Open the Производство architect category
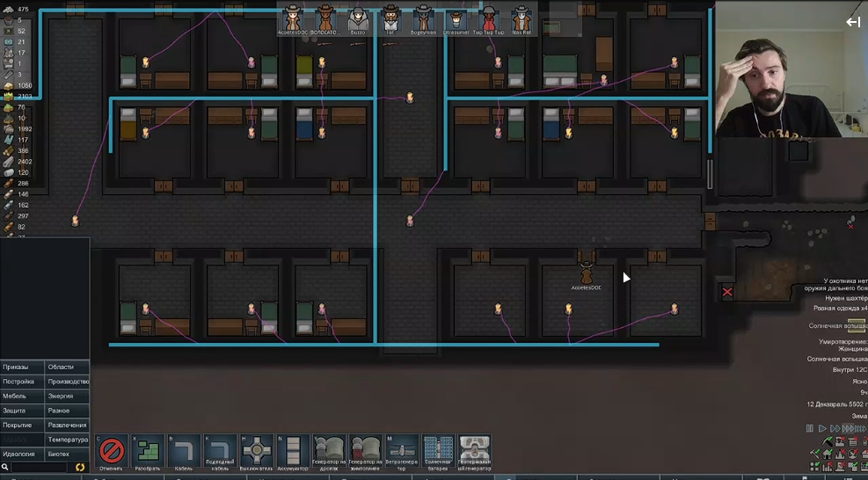The width and height of the screenshot is (868, 480). click(67, 382)
